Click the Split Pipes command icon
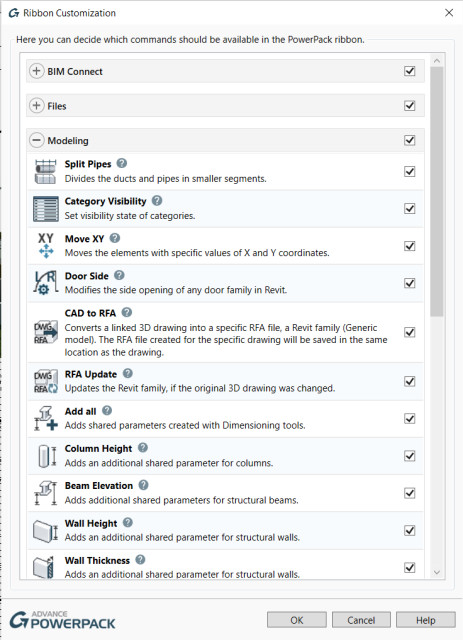463x640 pixels. [x=45, y=171]
